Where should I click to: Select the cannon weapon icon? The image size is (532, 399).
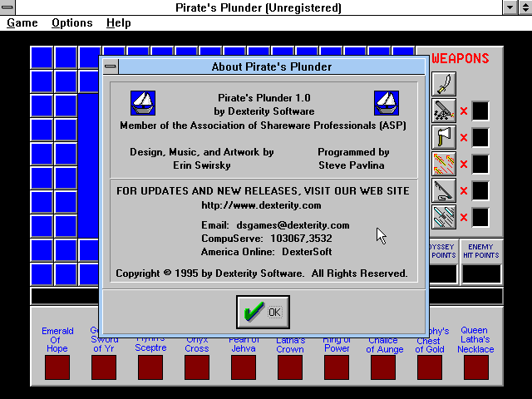444,111
